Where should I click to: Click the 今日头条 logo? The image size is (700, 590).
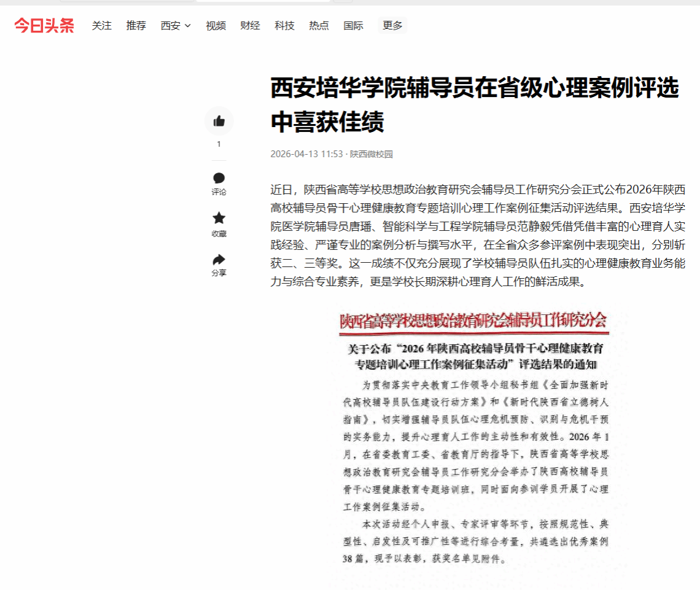tap(44, 25)
